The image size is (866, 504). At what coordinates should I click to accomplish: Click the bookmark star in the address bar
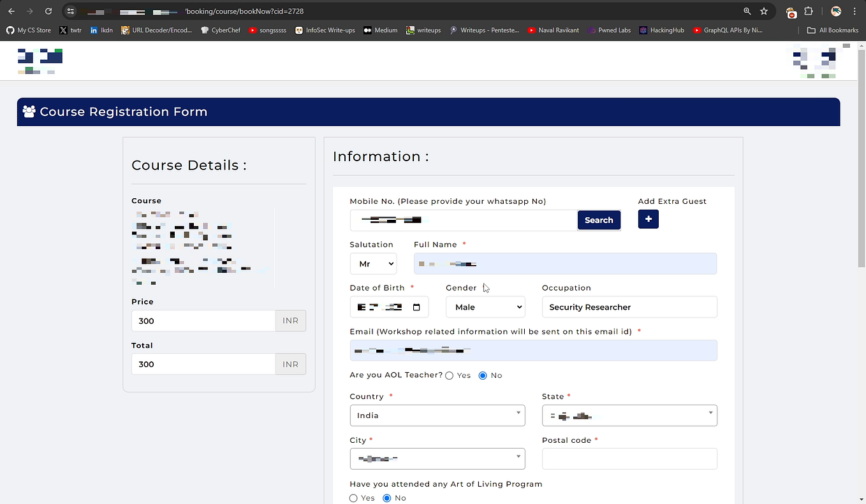763,11
